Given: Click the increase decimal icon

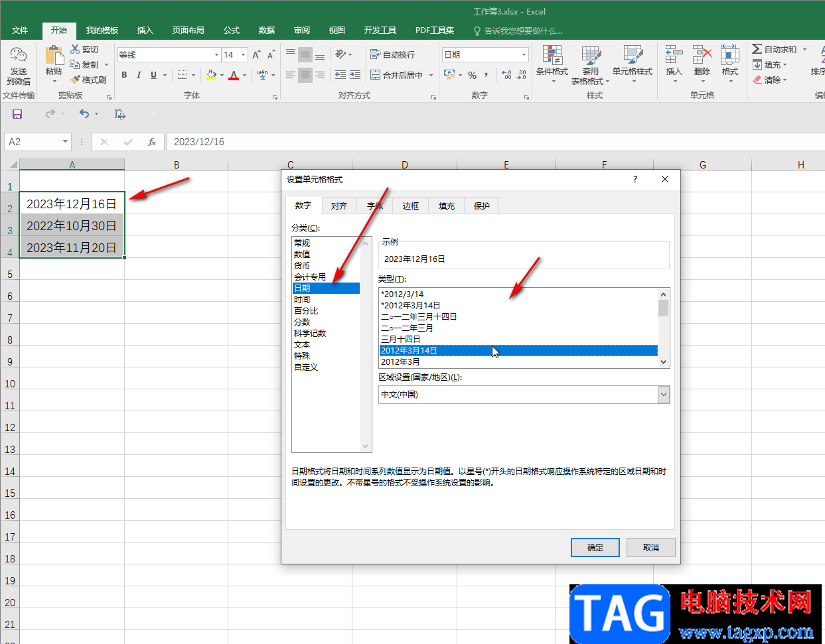Looking at the screenshot, I should click(x=506, y=75).
